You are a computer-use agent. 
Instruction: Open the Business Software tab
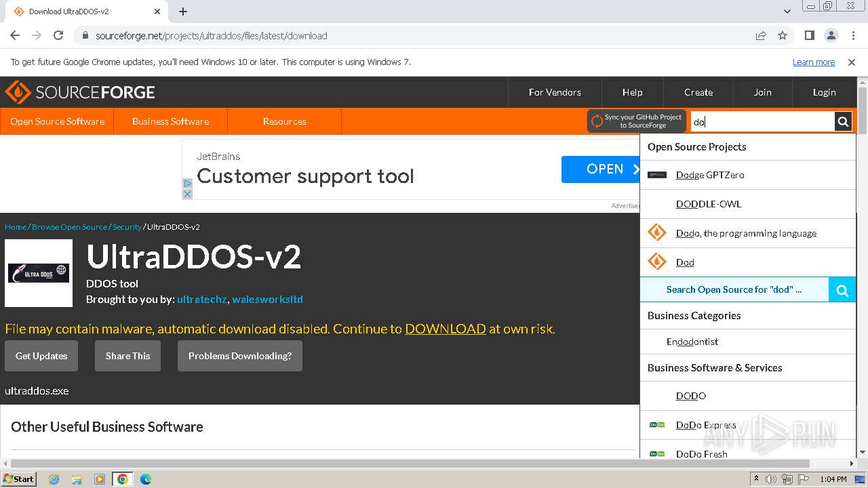tap(170, 121)
